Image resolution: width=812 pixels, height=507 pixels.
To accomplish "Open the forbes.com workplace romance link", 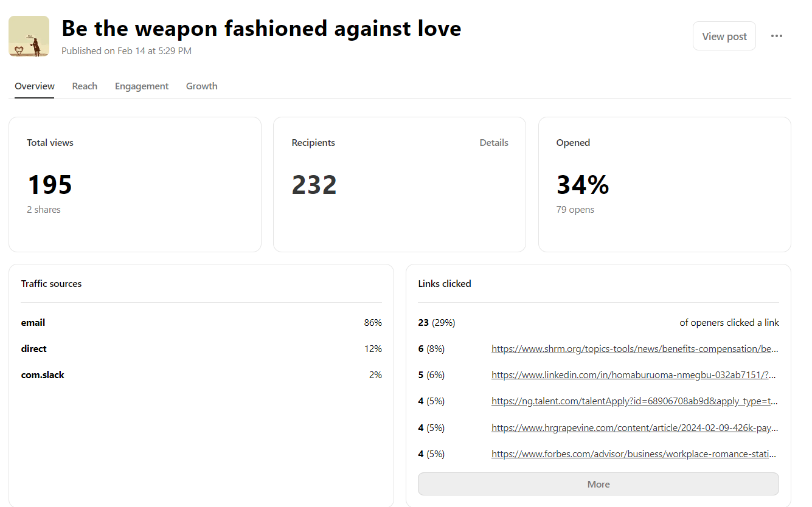I will (x=634, y=454).
